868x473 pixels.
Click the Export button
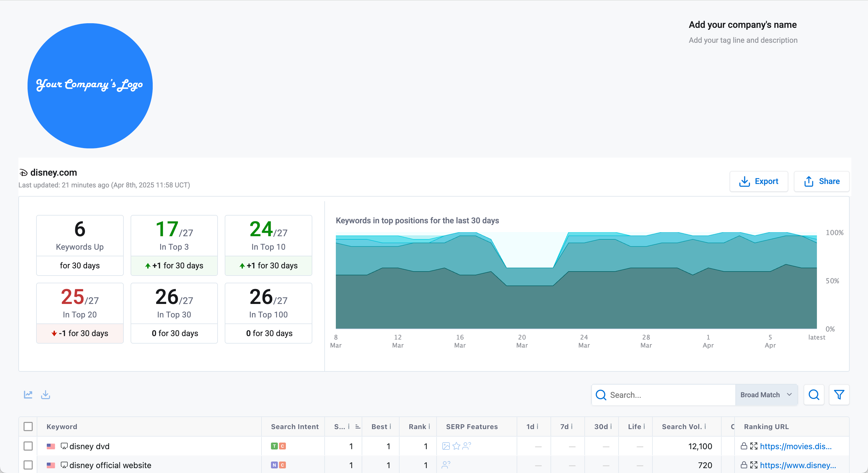[x=758, y=181]
